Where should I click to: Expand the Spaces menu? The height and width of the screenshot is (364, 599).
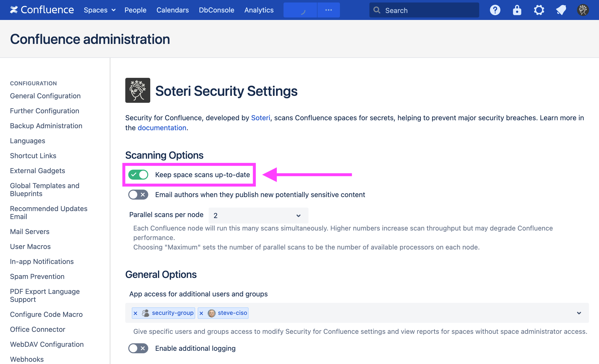click(99, 10)
